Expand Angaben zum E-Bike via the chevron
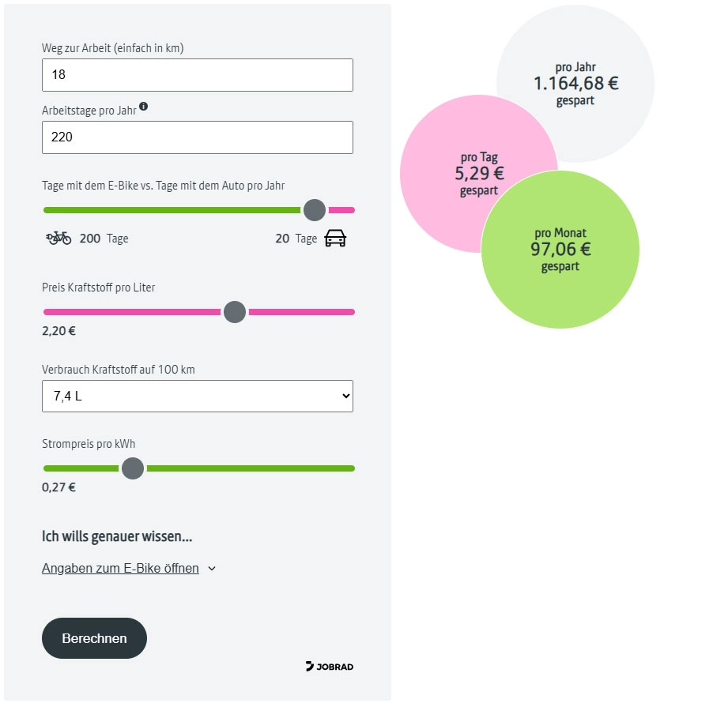 tap(210, 568)
